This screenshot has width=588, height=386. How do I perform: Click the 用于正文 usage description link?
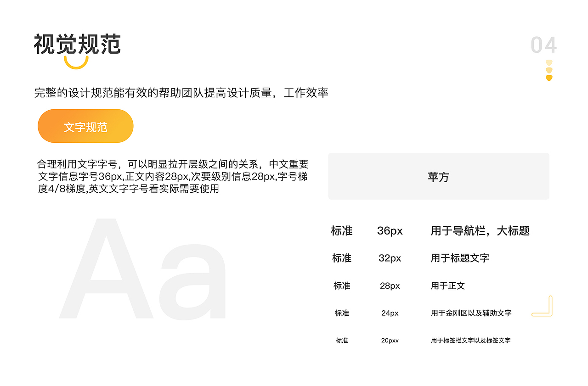click(447, 285)
